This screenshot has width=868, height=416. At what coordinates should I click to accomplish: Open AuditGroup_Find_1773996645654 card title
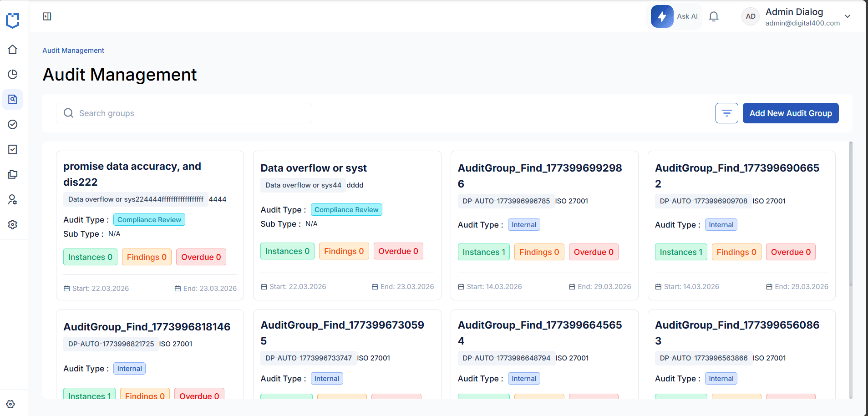coord(540,333)
